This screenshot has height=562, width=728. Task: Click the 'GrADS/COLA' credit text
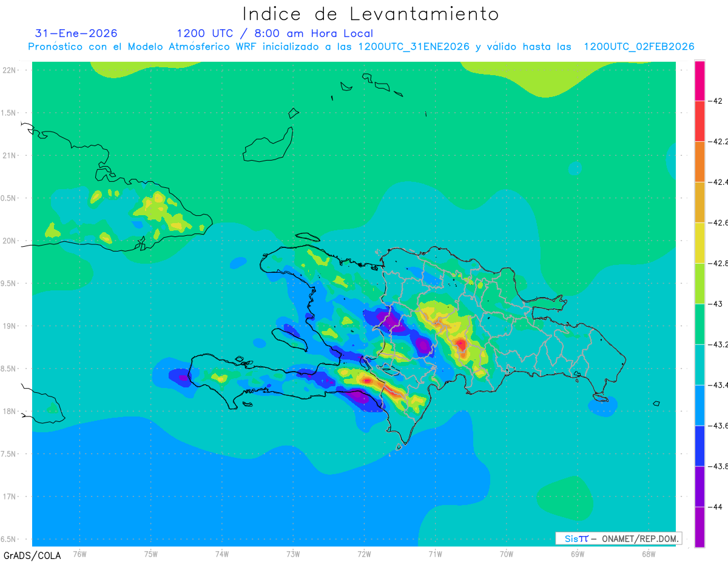pyautogui.click(x=32, y=555)
